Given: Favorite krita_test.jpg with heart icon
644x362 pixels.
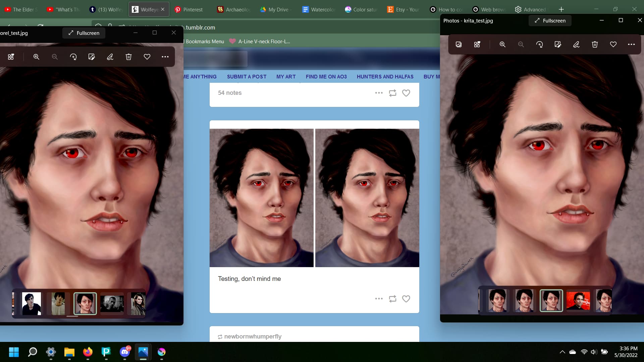Looking at the screenshot, I should (613, 45).
